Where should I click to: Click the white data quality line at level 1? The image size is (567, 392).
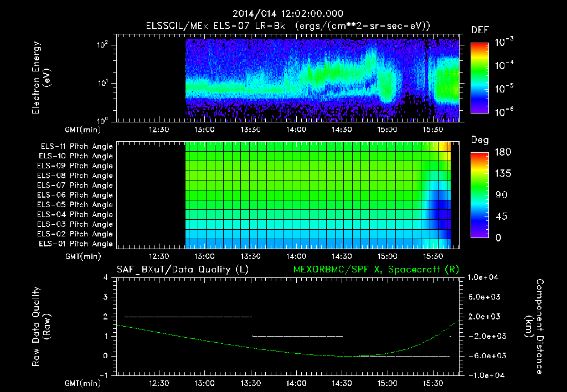tap(297, 336)
